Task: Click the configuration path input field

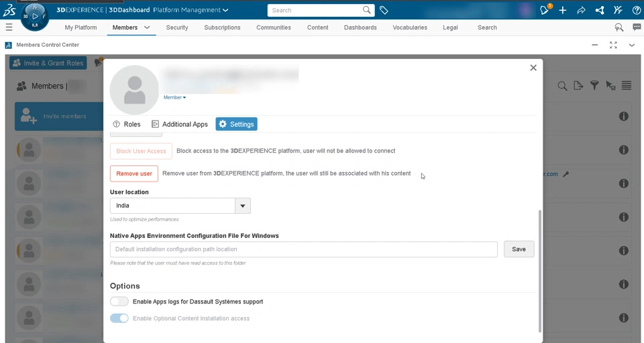Action: [303, 249]
